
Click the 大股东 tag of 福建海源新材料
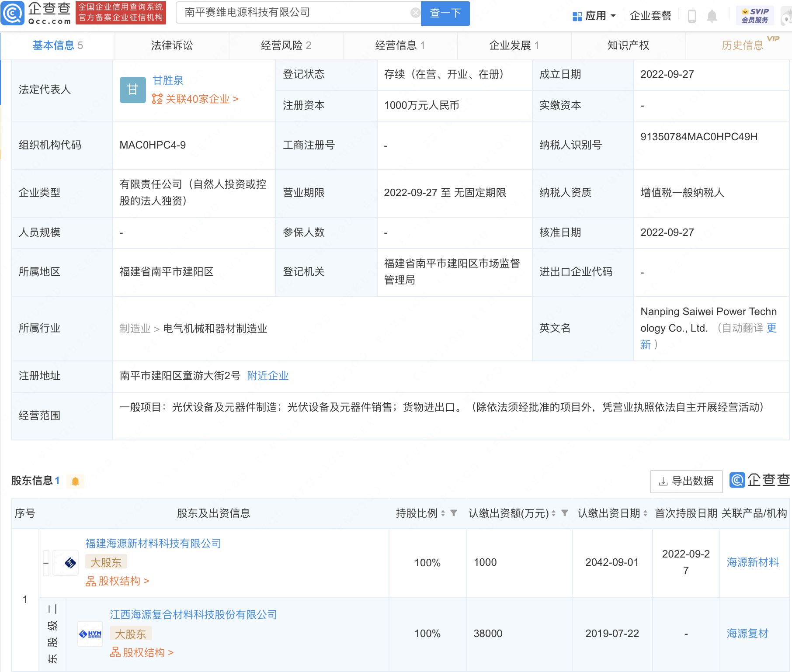106,562
